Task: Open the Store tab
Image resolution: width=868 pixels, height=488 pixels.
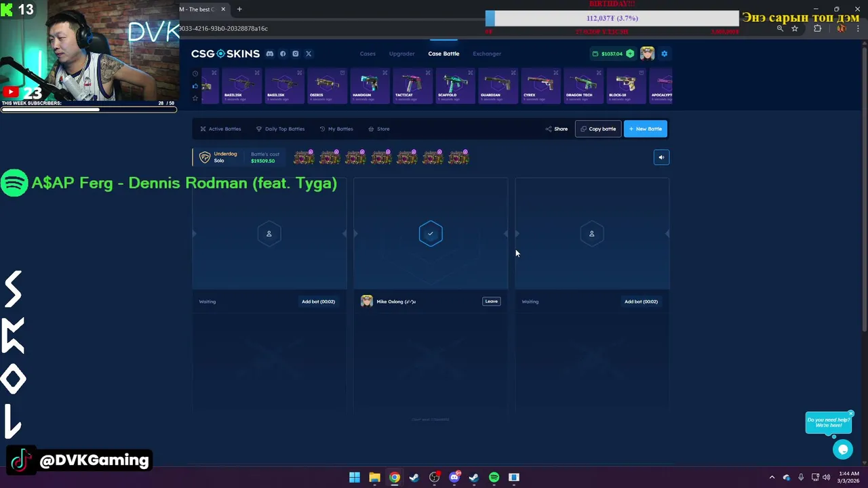Action: (x=378, y=129)
